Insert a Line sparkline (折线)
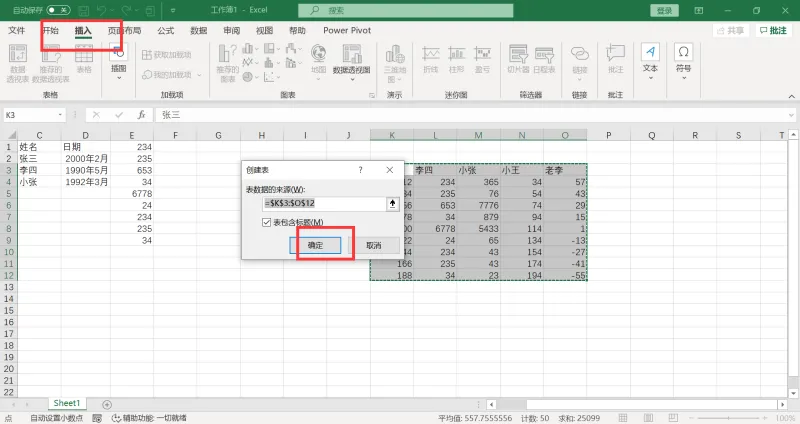 pos(431,59)
